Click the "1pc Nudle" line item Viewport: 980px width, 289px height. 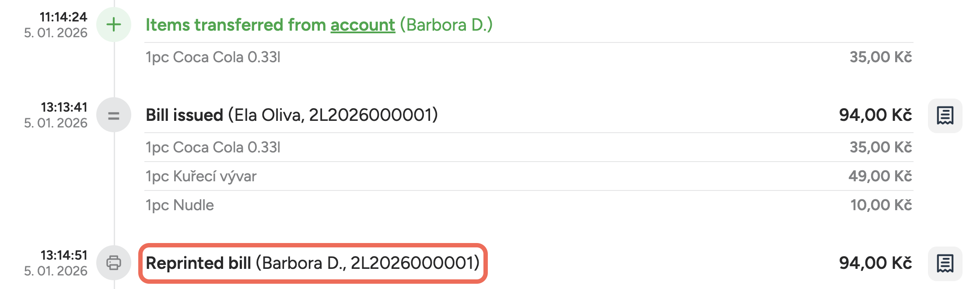coord(180,205)
